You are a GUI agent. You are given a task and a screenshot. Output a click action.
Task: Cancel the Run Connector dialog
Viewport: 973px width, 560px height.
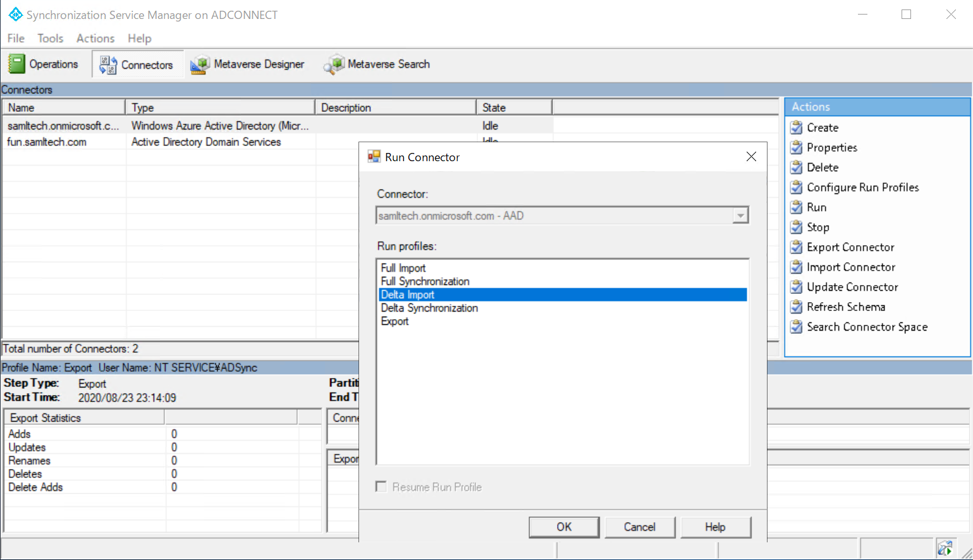[640, 527]
